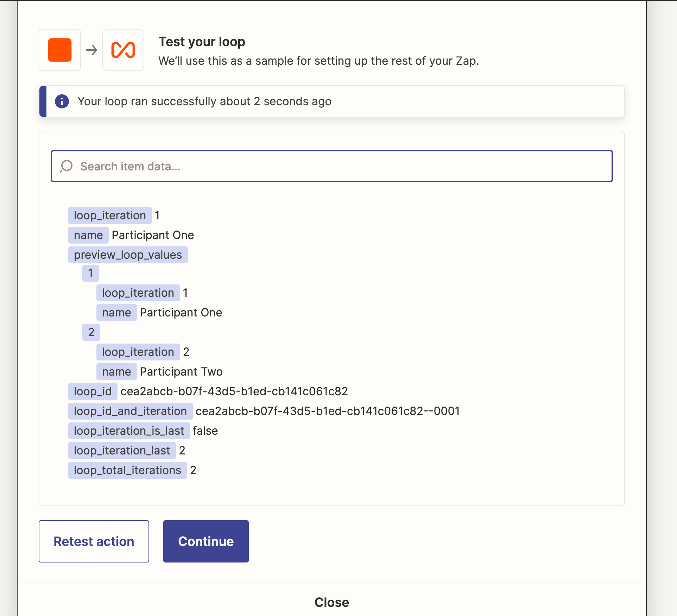Click the name label inside item 1
Viewport: 677px width, 616px height.
[116, 313]
